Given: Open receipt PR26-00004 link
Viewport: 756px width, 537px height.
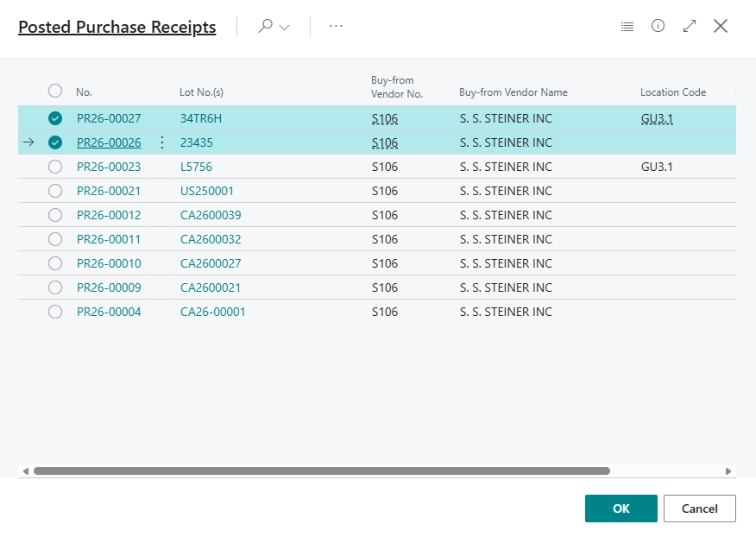Looking at the screenshot, I should pyautogui.click(x=109, y=312).
